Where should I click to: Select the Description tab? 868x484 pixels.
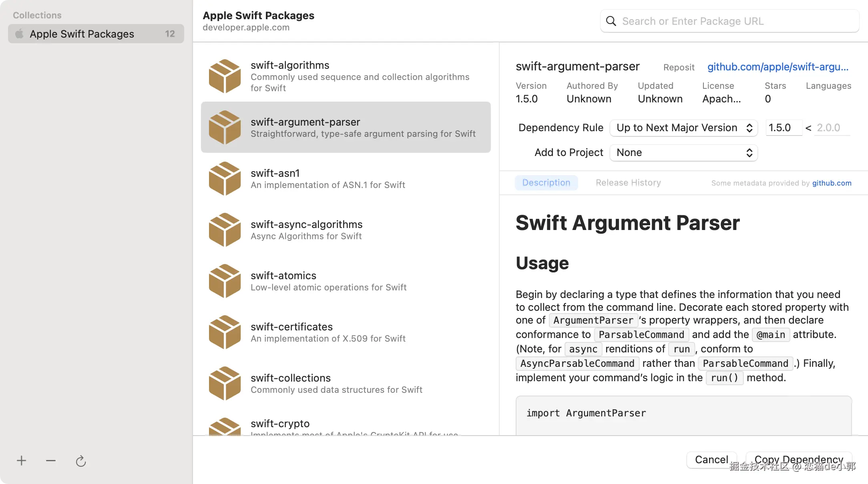tap(546, 183)
